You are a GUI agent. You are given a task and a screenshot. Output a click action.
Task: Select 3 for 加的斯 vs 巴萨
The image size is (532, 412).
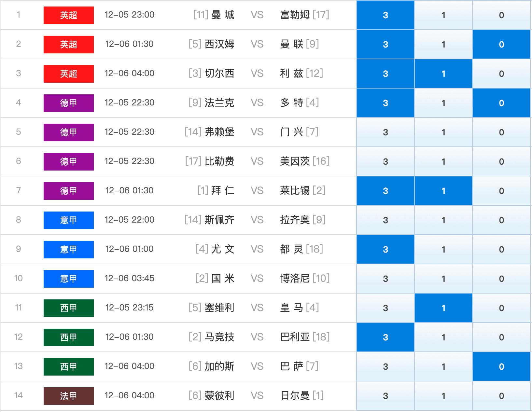[385, 366]
